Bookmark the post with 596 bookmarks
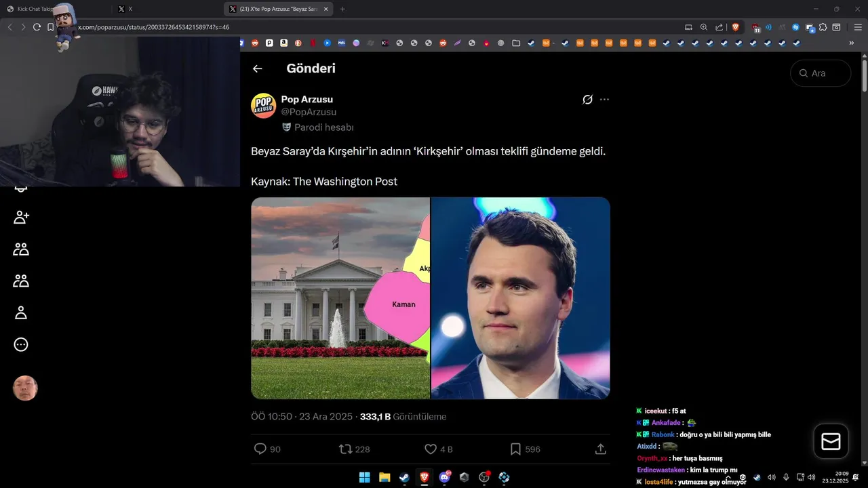The height and width of the screenshot is (488, 868). 515,449
